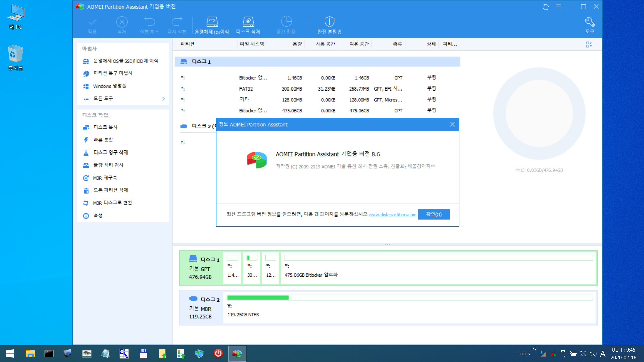Select the 1.4... partition block in disk map
The width and height of the screenshot is (644, 362).
click(x=232, y=268)
